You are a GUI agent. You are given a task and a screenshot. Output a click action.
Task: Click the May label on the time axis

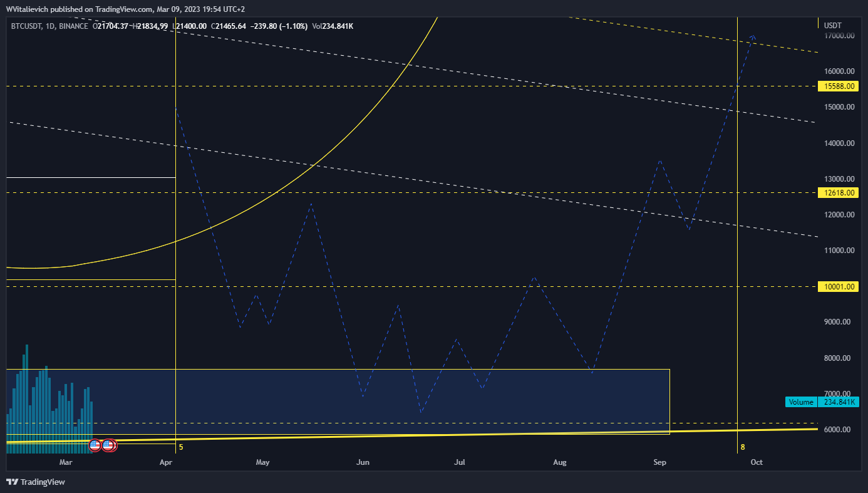click(262, 463)
